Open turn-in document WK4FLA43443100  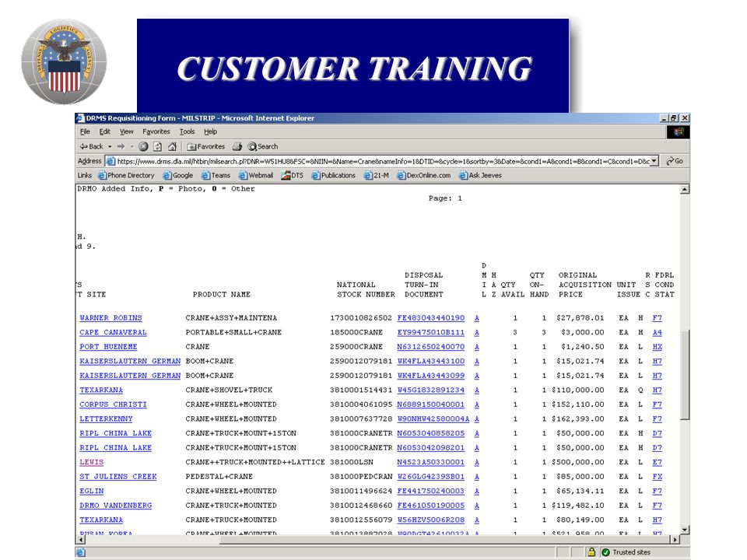tap(430, 361)
